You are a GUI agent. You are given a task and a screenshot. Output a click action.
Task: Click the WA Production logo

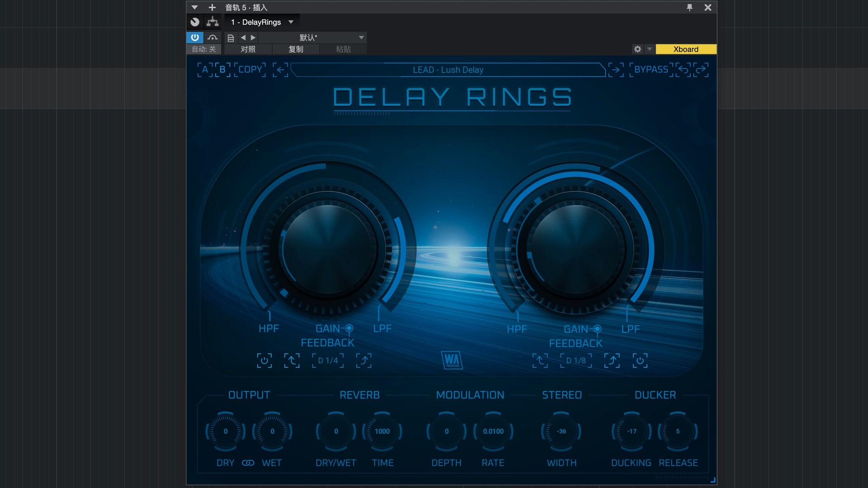coord(452,360)
